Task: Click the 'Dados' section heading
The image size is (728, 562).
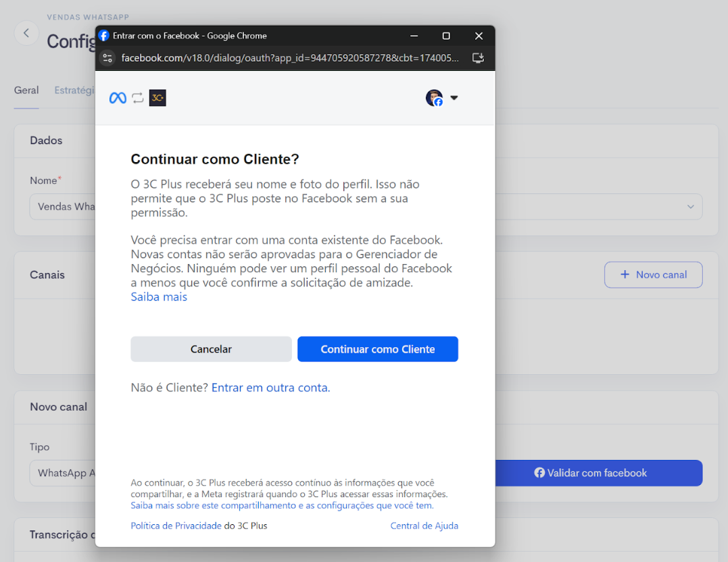Action: tap(46, 140)
